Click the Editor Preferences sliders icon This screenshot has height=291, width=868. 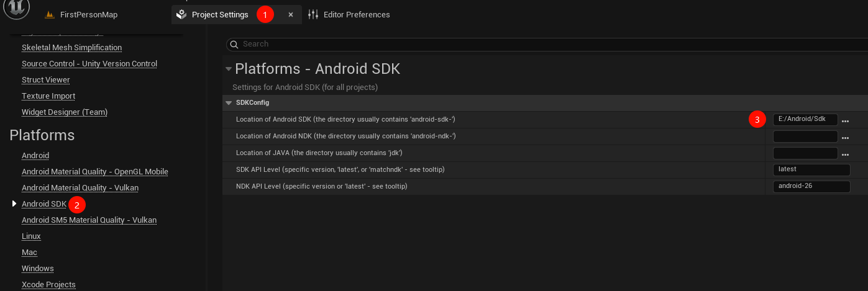point(313,14)
